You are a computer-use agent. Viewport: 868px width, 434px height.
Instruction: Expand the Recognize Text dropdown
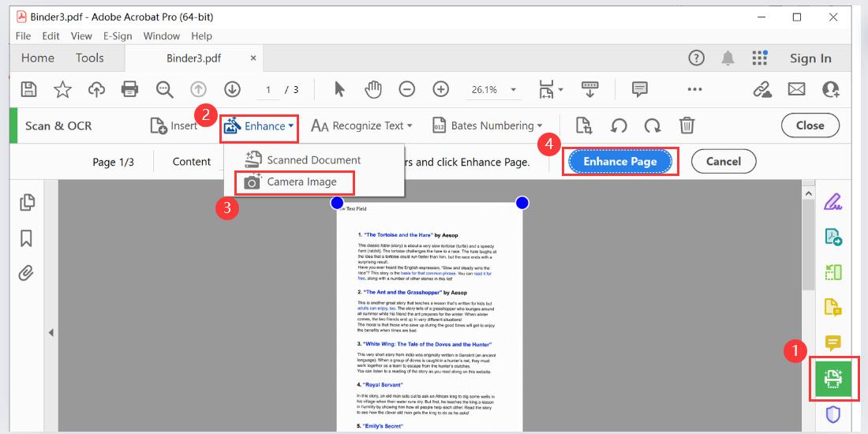(362, 125)
